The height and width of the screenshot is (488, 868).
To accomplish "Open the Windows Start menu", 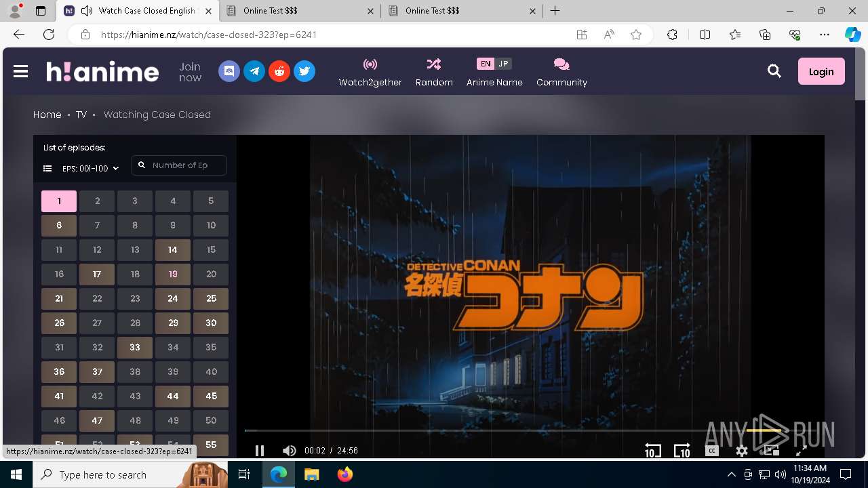I will [16, 474].
